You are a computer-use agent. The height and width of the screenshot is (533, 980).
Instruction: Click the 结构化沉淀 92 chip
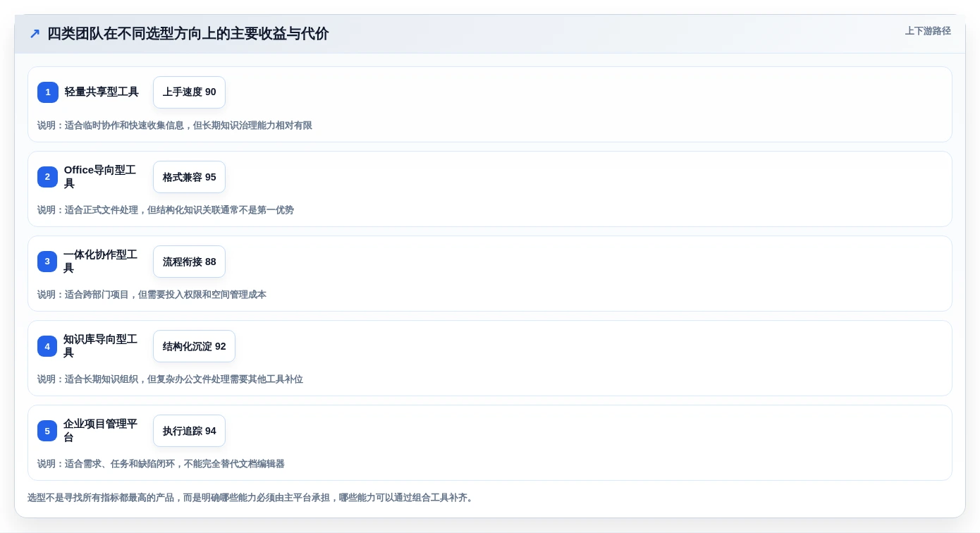click(x=194, y=346)
